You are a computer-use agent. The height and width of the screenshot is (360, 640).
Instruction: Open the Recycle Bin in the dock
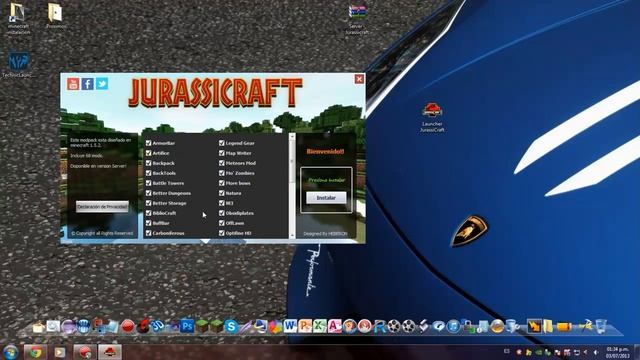point(601,326)
